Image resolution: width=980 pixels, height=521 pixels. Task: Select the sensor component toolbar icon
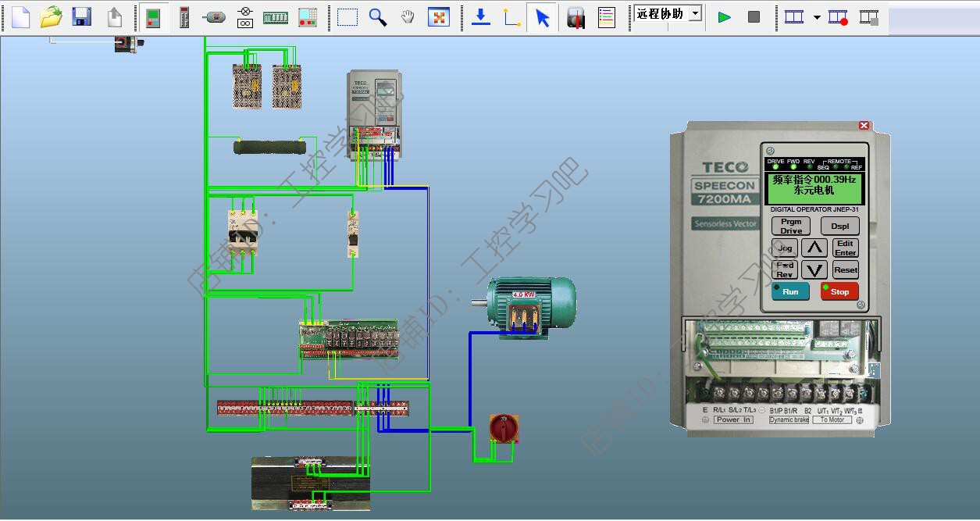point(215,17)
